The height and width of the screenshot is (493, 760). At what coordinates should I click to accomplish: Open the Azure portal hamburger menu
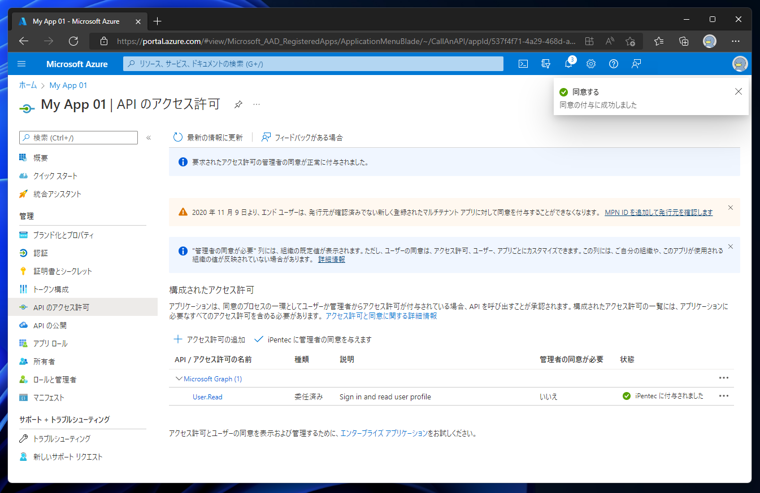(x=22, y=64)
